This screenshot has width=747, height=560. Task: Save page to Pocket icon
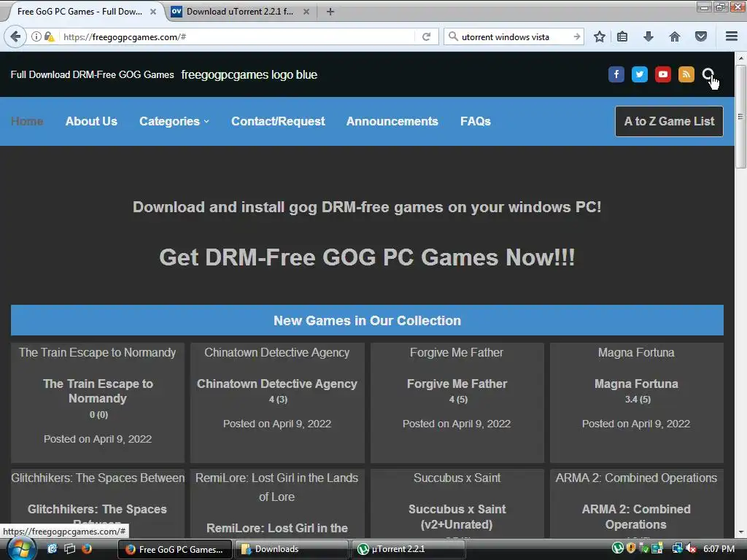pyautogui.click(x=701, y=36)
